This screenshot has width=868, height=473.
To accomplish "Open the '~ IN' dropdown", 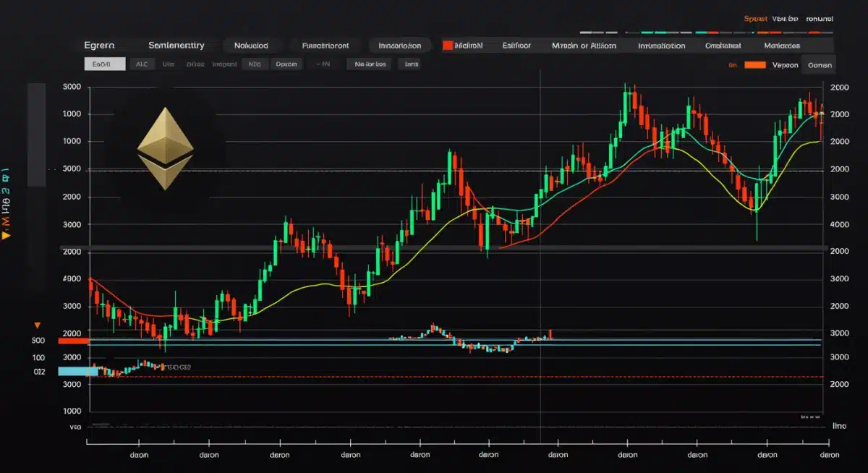I will point(323,64).
